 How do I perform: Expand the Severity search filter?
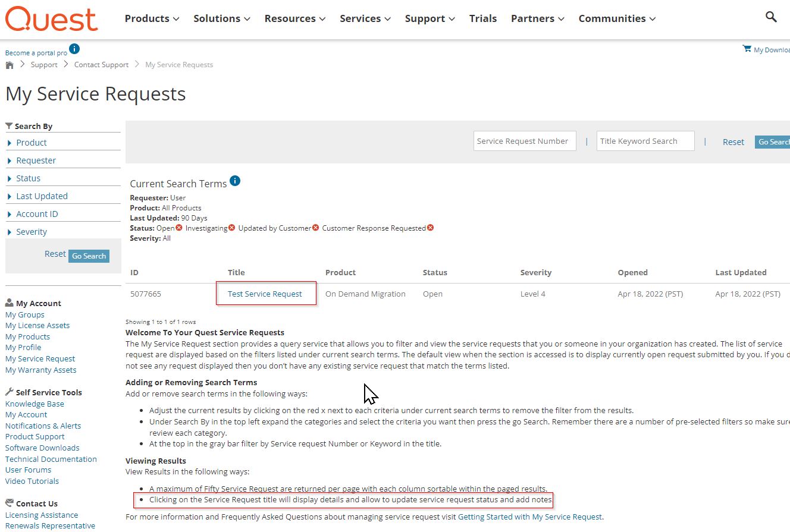coord(31,232)
